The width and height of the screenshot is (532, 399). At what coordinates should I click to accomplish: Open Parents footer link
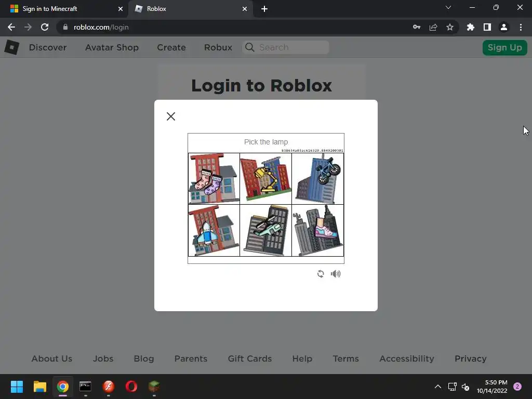(191, 358)
